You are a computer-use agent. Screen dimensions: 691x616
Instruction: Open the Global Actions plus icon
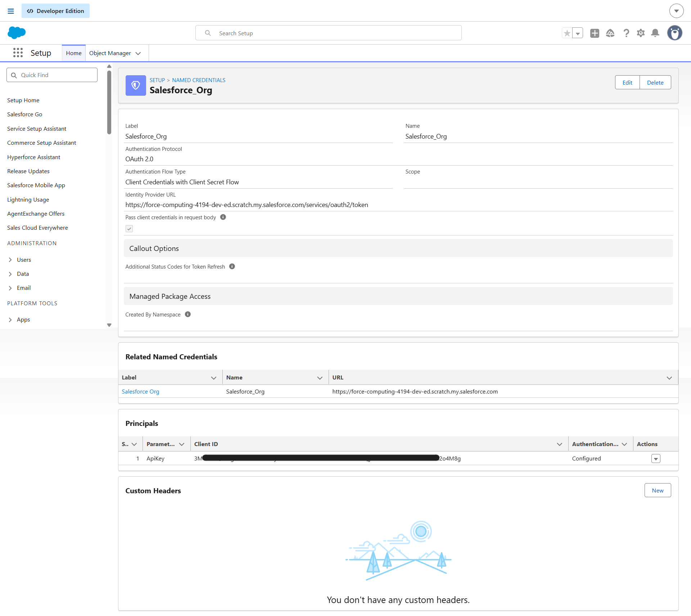click(595, 33)
